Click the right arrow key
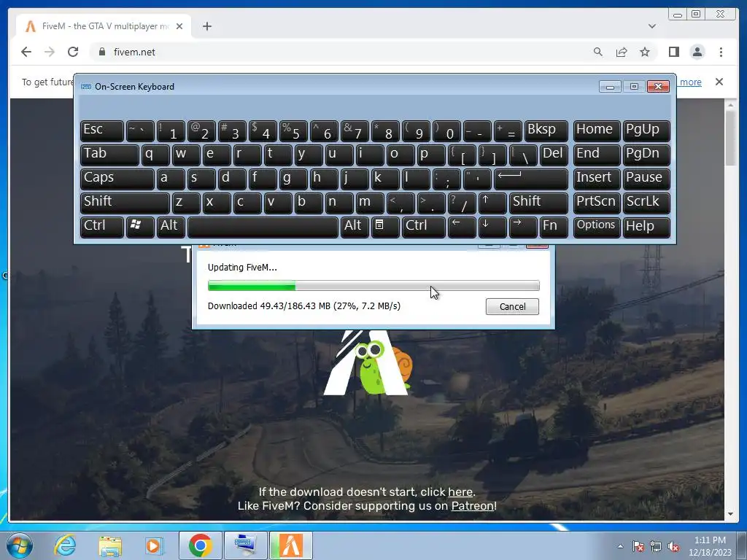 pos(522,227)
